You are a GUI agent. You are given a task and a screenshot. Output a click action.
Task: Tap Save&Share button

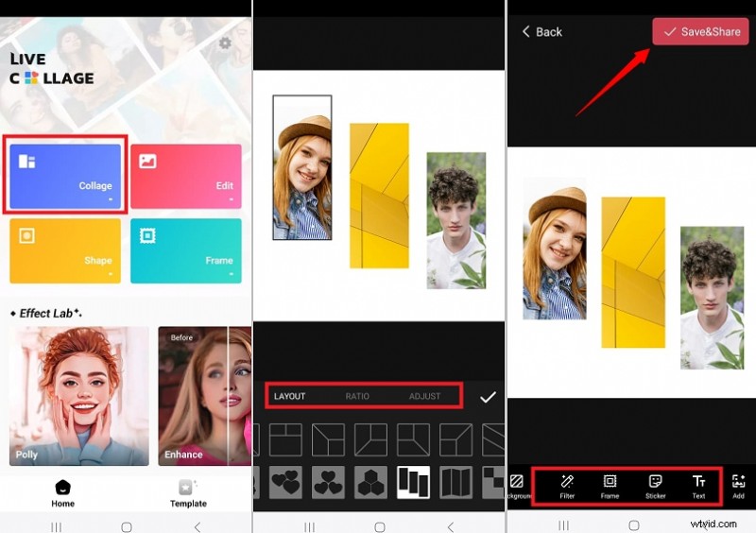[x=700, y=32]
